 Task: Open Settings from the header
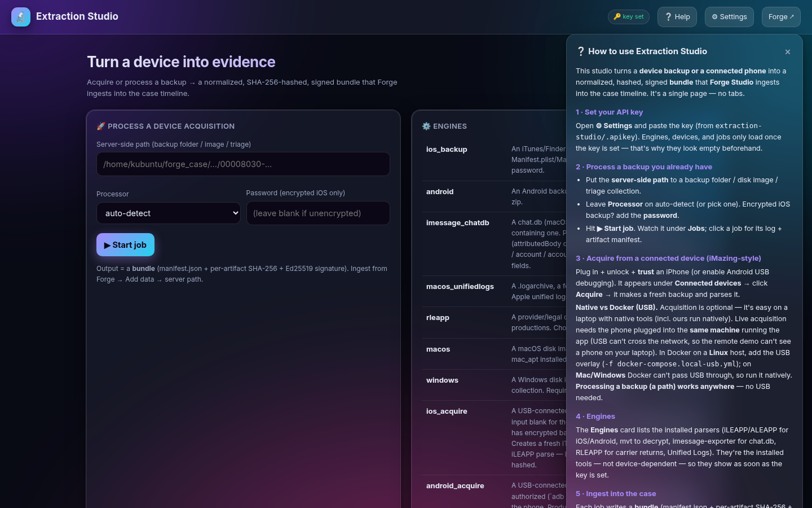(729, 17)
